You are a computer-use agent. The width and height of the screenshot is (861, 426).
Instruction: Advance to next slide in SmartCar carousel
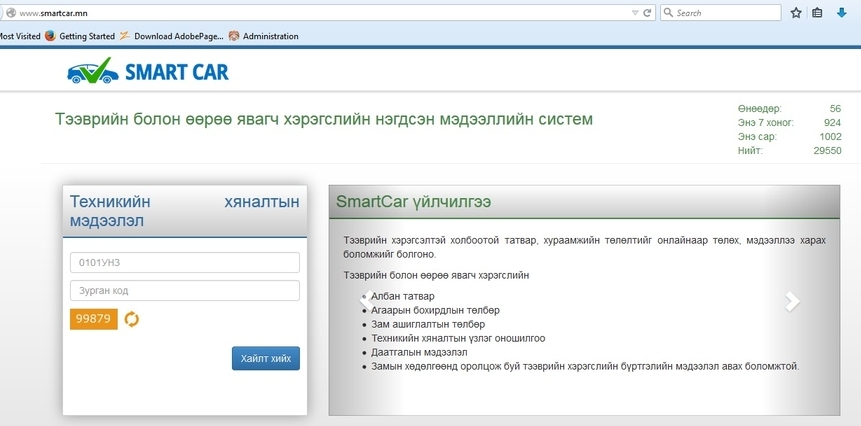792,301
